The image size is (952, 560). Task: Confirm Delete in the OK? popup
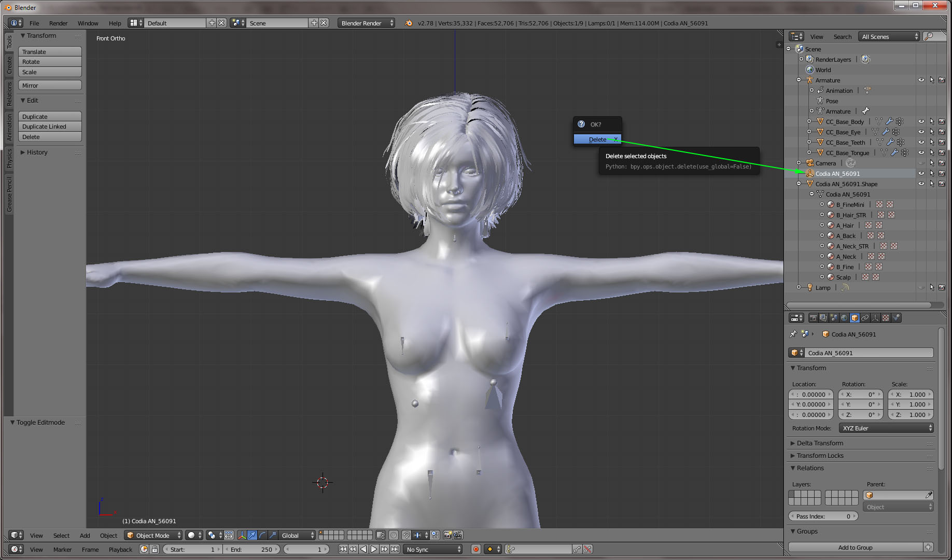point(597,139)
